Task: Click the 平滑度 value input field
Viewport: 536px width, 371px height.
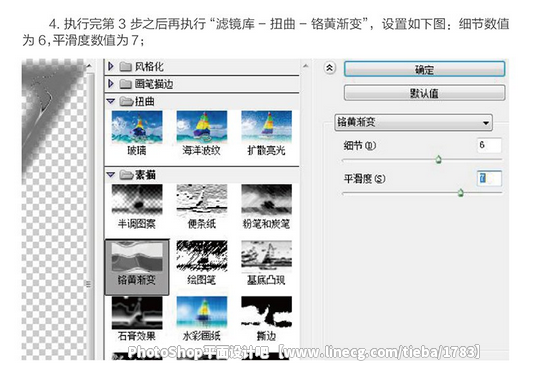Action: 489,178
